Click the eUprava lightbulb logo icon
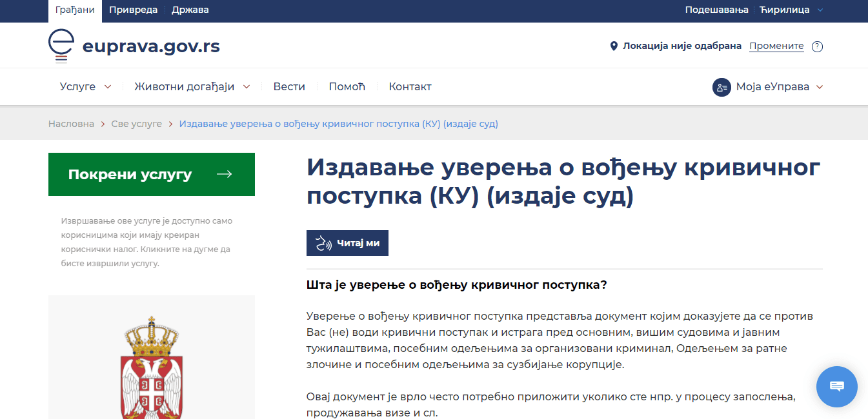The image size is (868, 419). pos(61,46)
